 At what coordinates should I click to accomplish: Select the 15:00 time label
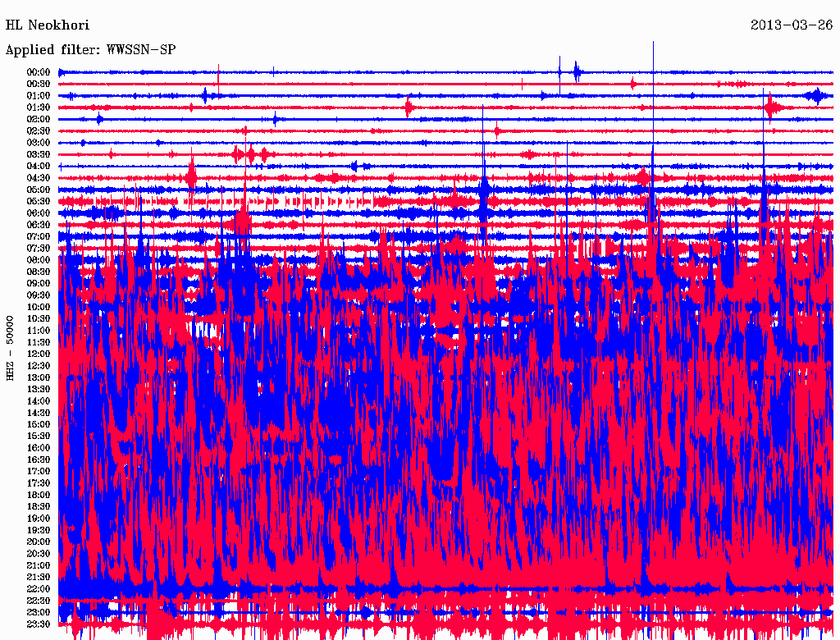[x=39, y=424]
